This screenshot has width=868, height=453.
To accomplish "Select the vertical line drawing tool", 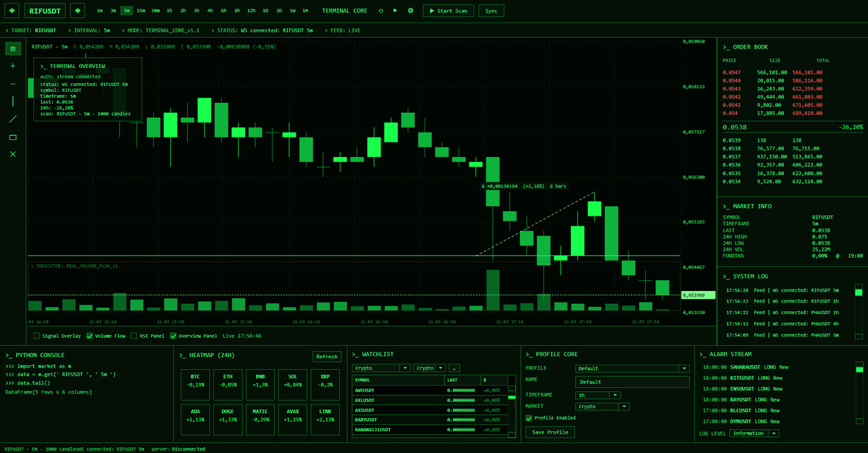I will [x=12, y=101].
